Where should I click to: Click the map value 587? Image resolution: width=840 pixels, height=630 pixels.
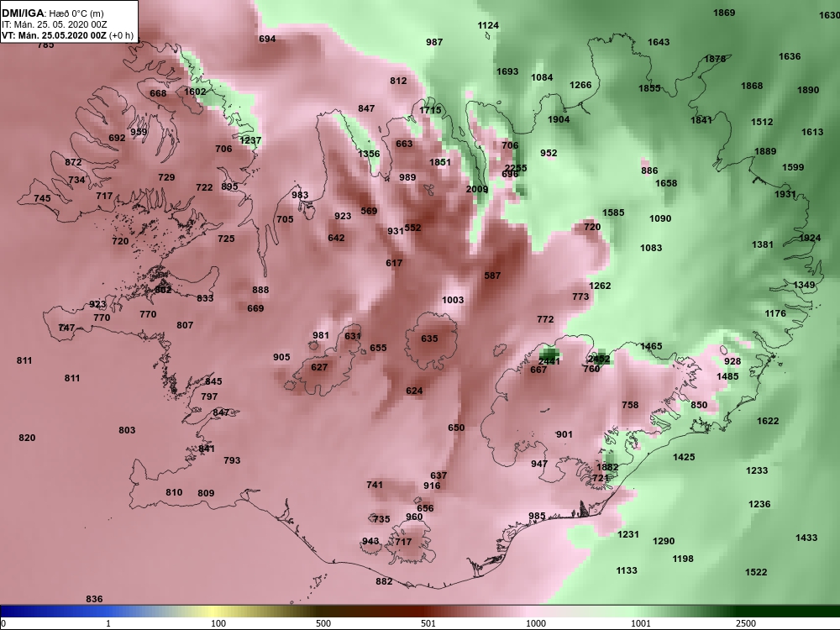[x=492, y=276]
